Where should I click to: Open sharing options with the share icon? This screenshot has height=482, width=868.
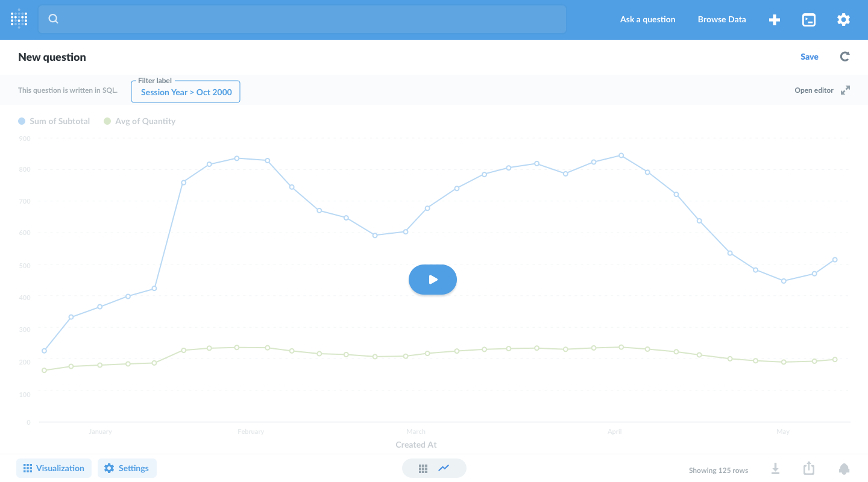[x=808, y=468]
